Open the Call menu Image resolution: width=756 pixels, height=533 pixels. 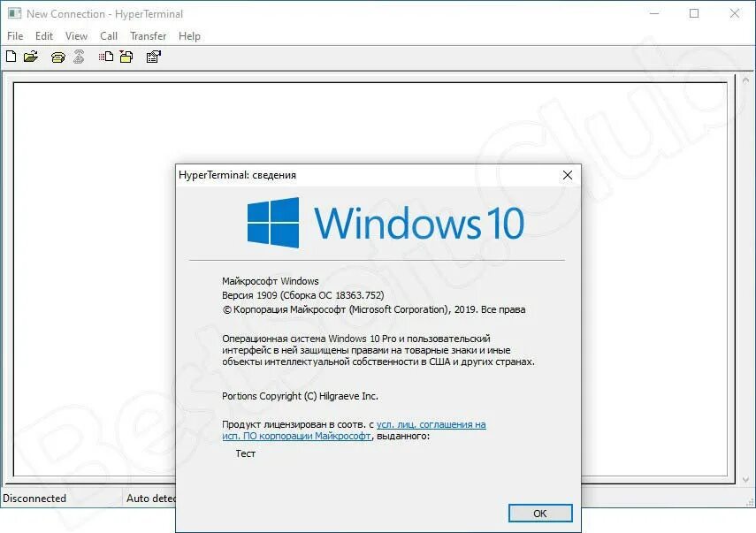(x=109, y=36)
